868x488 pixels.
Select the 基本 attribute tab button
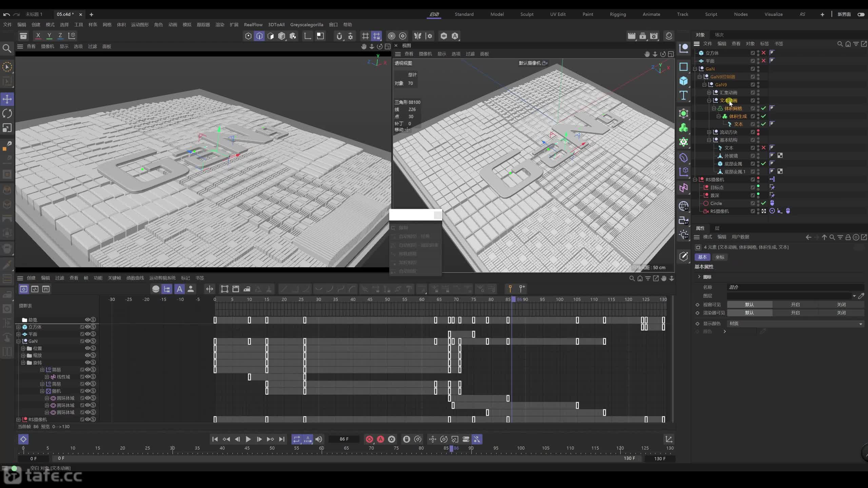tap(702, 257)
